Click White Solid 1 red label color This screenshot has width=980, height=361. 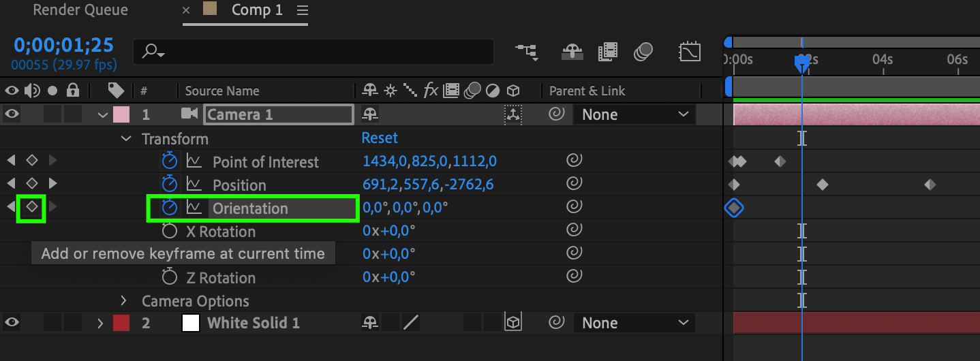click(121, 323)
